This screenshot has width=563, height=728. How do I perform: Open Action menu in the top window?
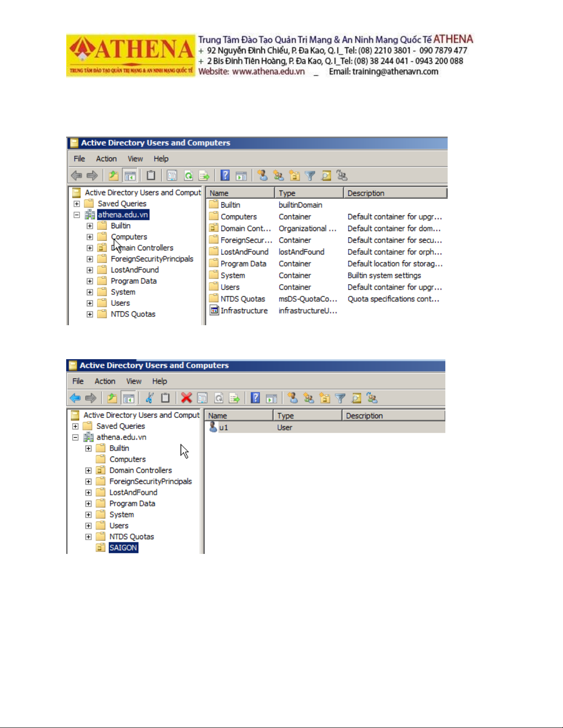coord(106,158)
